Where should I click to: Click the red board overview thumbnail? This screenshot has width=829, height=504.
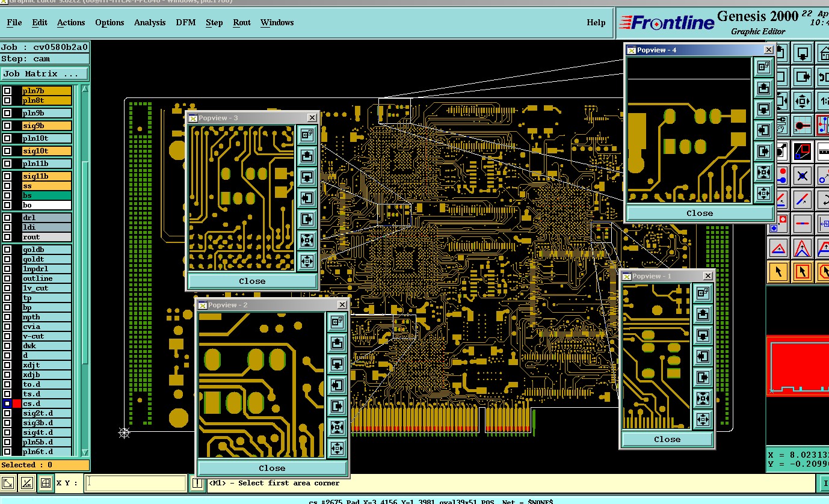798,366
